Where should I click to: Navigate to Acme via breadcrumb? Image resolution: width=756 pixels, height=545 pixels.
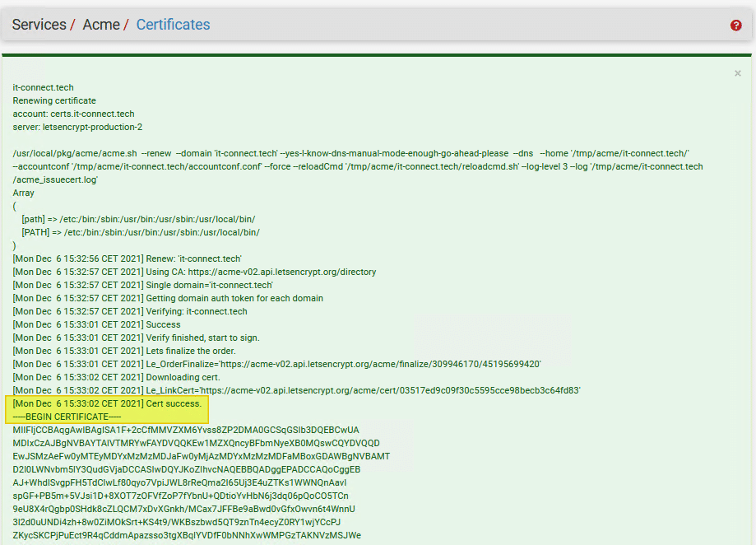point(100,25)
